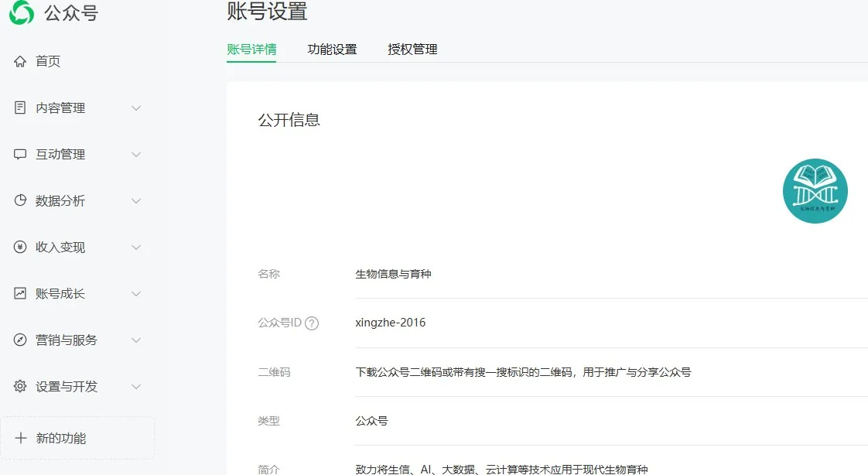
Task: Click the 公众号ID field label
Action: pyautogui.click(x=279, y=323)
